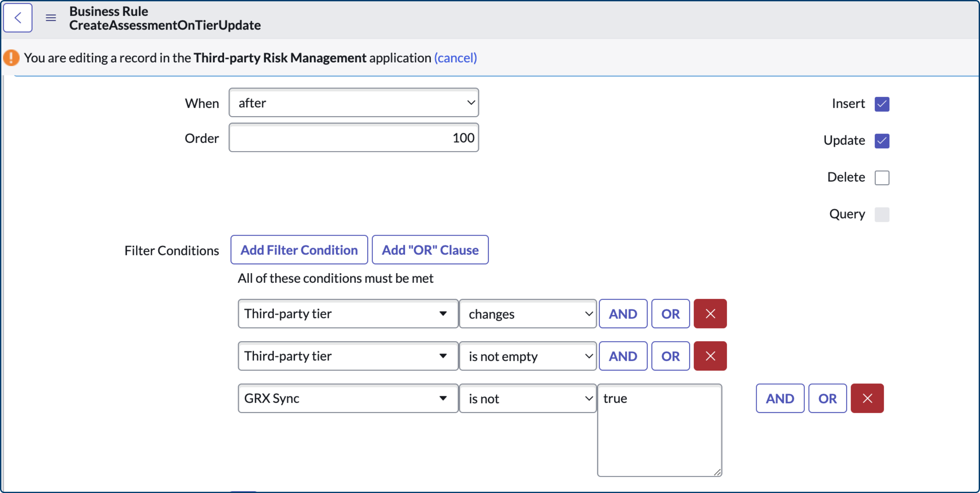Open the hamburger context menu
The width and height of the screenshot is (980, 493).
[50, 18]
